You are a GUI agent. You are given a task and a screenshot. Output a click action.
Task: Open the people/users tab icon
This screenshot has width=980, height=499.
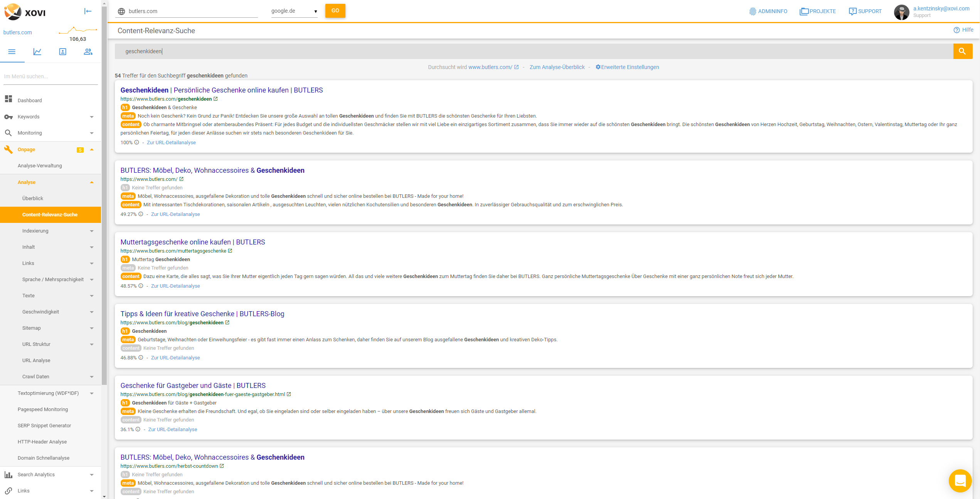point(88,52)
